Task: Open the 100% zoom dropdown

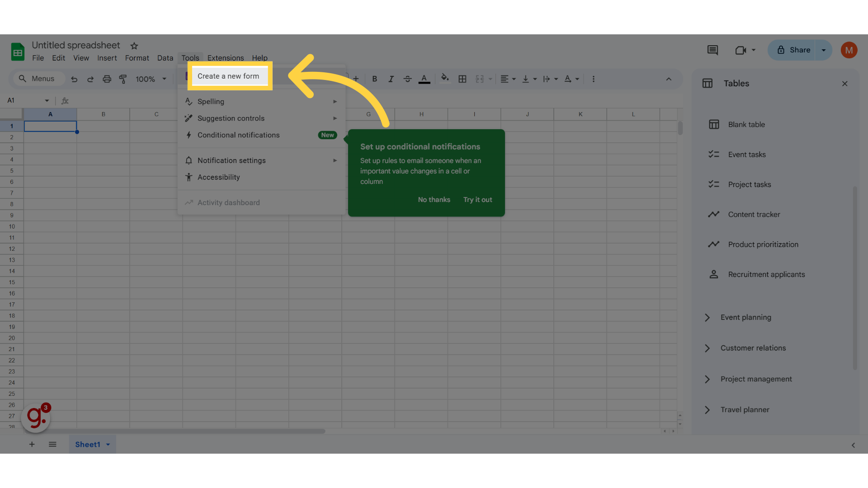Action: [151, 79]
